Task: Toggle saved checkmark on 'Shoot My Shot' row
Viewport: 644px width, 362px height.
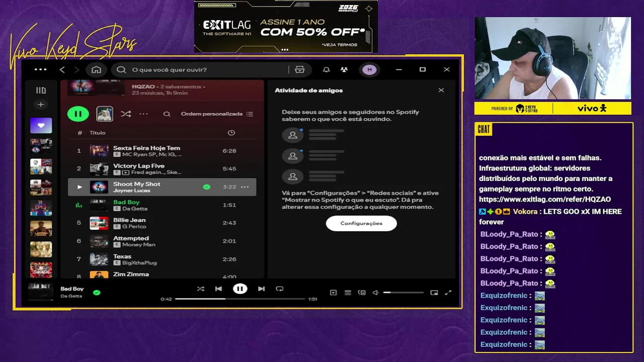Action: [206, 187]
